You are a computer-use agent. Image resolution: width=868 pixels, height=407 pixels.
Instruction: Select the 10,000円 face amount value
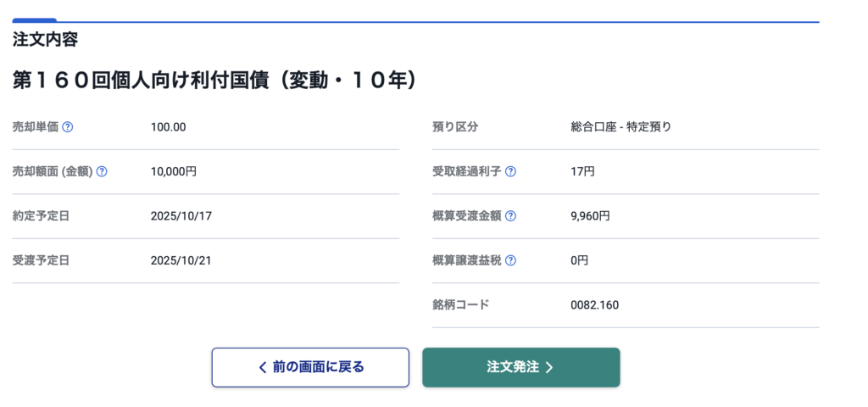tap(174, 171)
